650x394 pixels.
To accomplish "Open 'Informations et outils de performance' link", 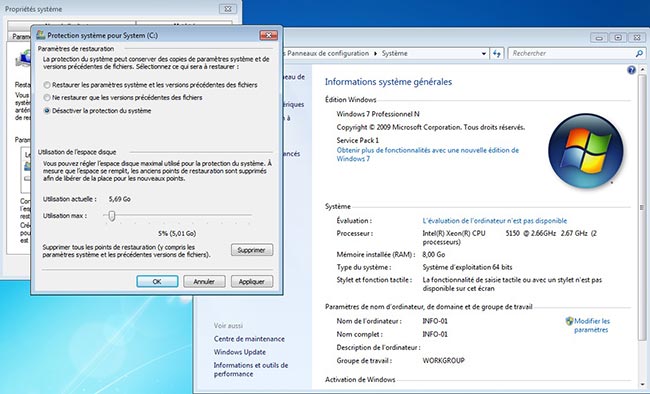I will click(x=250, y=370).
